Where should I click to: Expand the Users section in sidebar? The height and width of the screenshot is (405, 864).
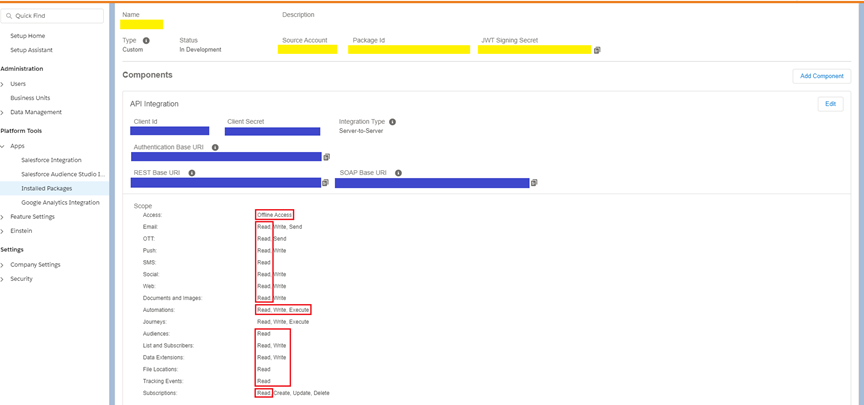click(x=3, y=84)
